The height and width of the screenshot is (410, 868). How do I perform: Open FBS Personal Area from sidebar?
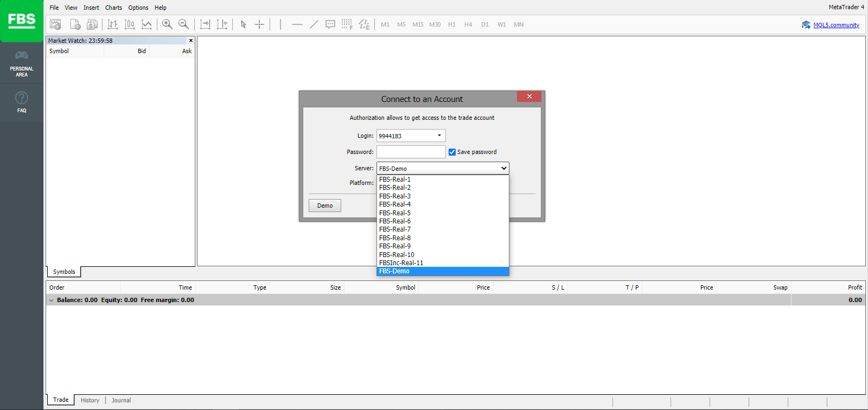(x=22, y=63)
